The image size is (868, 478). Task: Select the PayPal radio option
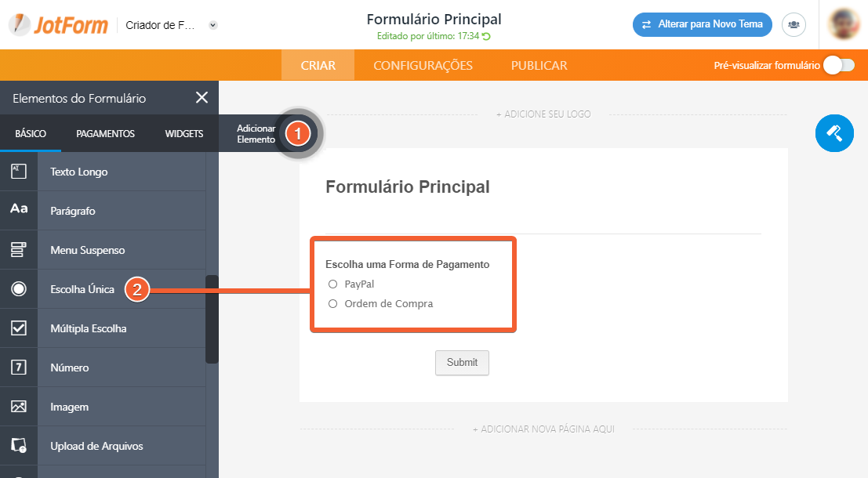[332, 284]
